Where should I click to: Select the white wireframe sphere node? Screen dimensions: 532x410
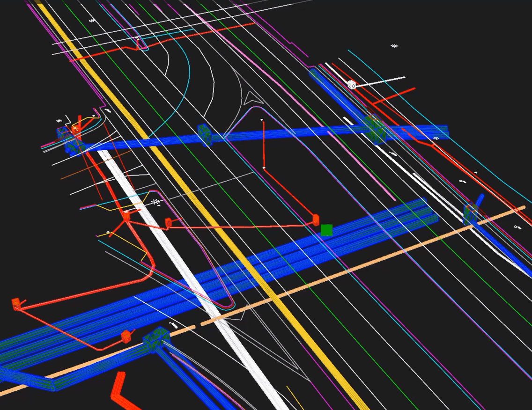click(352, 85)
